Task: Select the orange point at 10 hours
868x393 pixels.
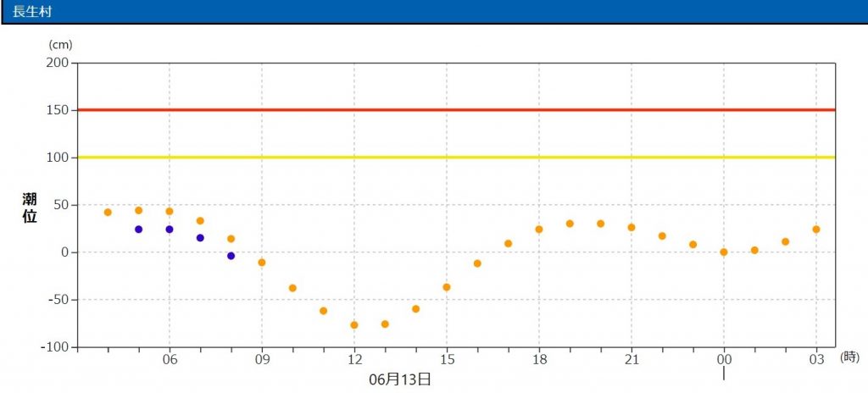Action: coord(292,288)
